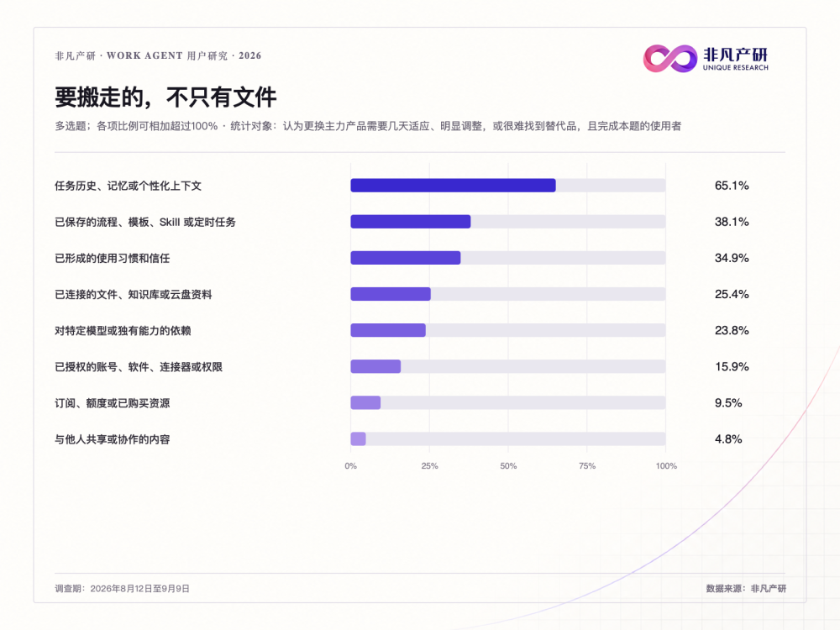This screenshot has height=630, width=840.
Task: Click the 38.1% bar for 已保存的流程
Action: coord(411,222)
